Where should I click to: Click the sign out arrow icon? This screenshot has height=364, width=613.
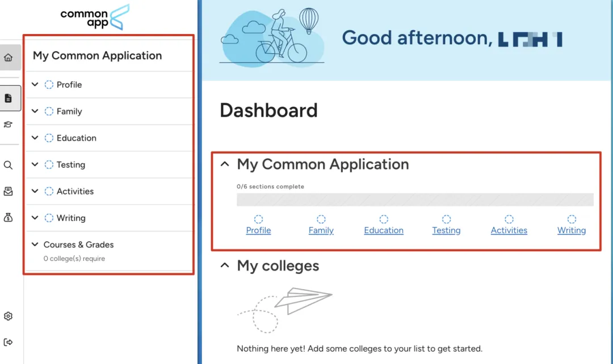tap(8, 342)
